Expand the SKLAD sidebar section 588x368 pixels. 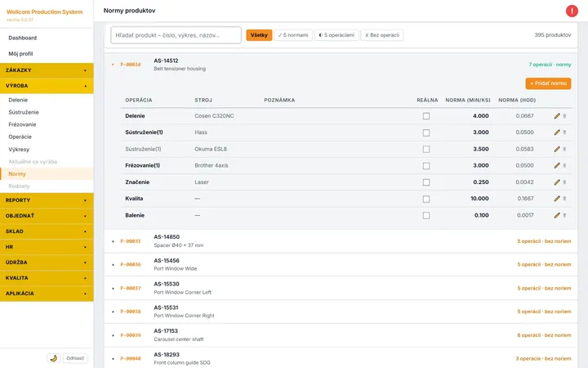(47, 231)
